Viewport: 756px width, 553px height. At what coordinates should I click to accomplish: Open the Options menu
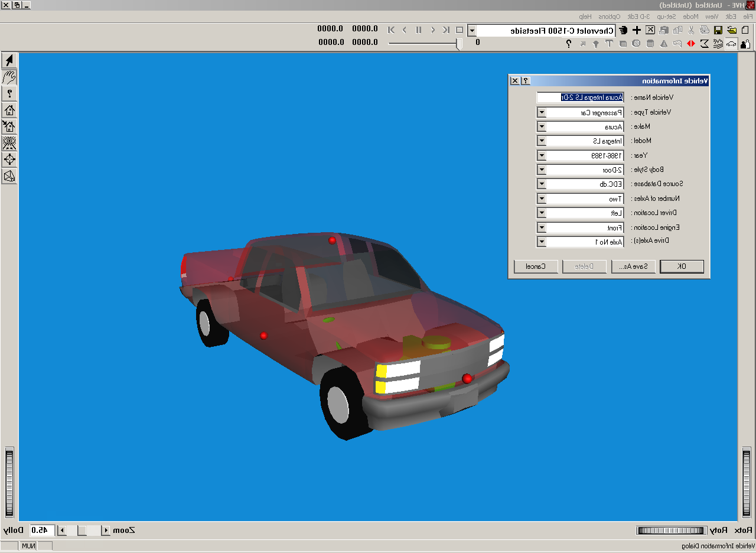[x=611, y=17]
